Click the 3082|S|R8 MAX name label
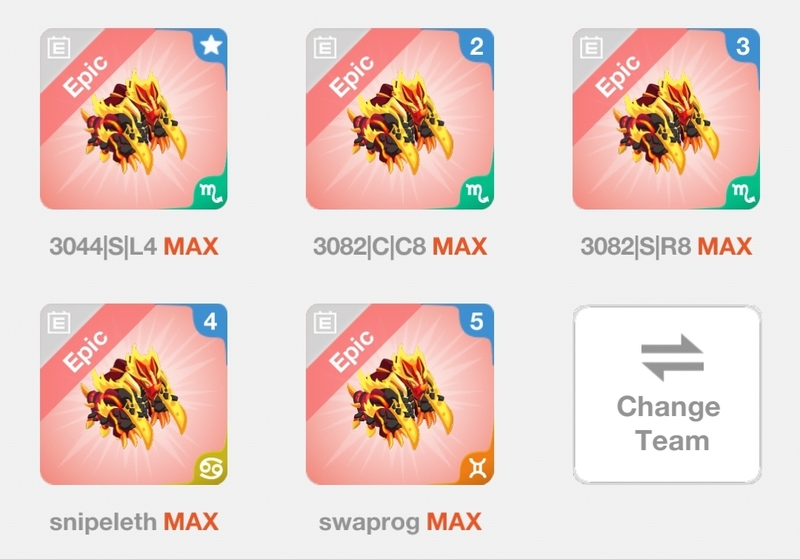800x559 pixels. click(x=666, y=246)
